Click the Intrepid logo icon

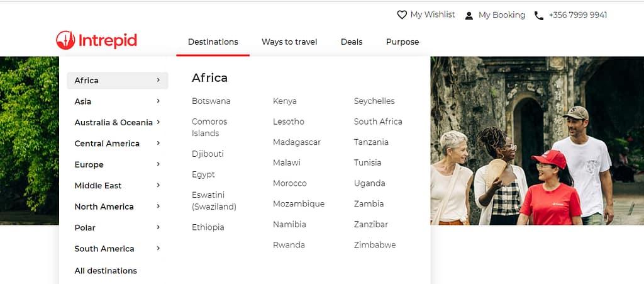[65, 41]
